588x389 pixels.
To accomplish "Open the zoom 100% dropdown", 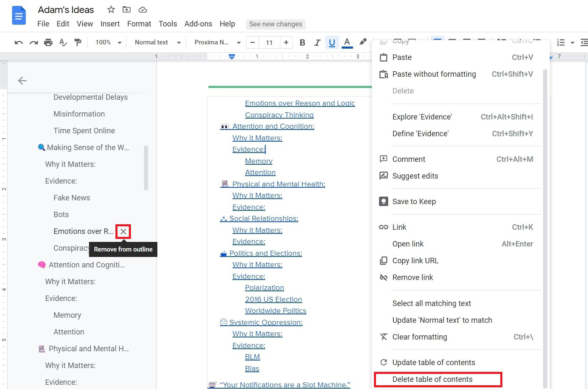I will click(108, 42).
